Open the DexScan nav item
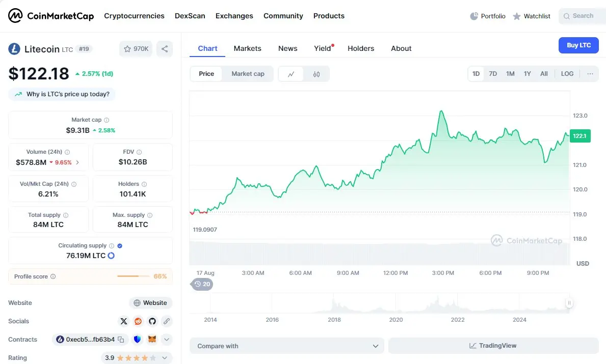 190,16
